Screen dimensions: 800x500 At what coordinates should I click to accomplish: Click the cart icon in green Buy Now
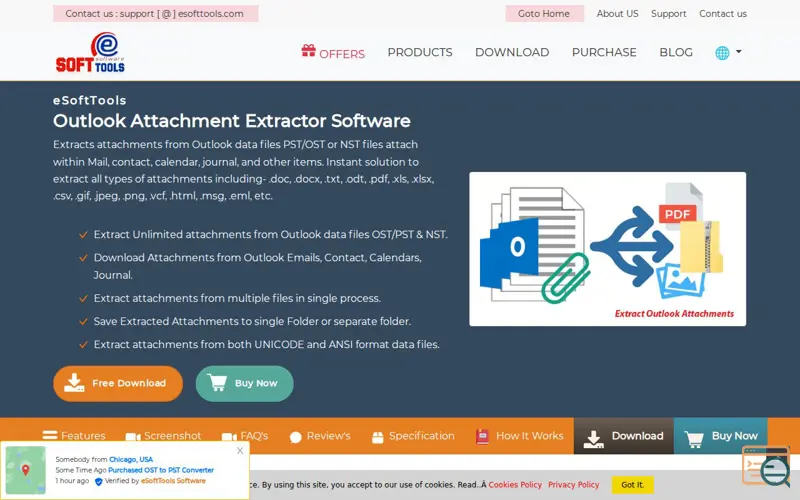(217, 382)
